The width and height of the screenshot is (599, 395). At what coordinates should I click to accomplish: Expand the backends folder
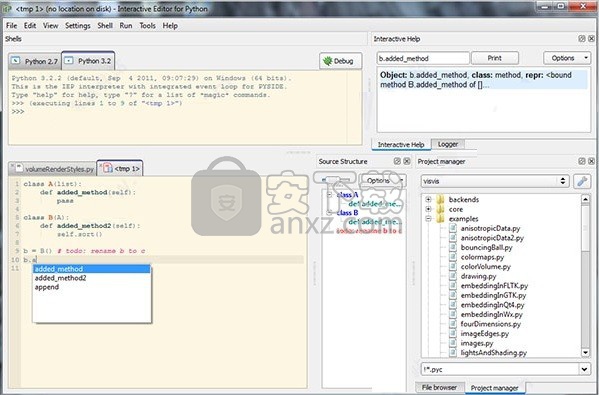(x=428, y=199)
